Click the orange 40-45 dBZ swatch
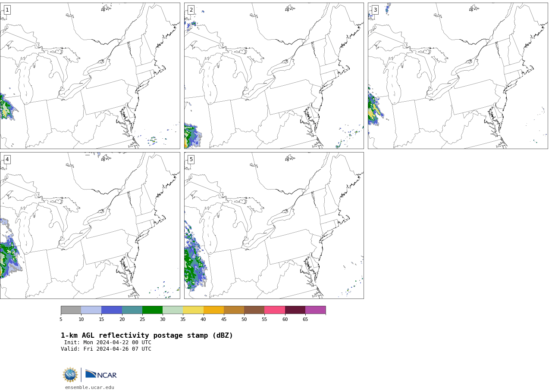 [213, 310]
